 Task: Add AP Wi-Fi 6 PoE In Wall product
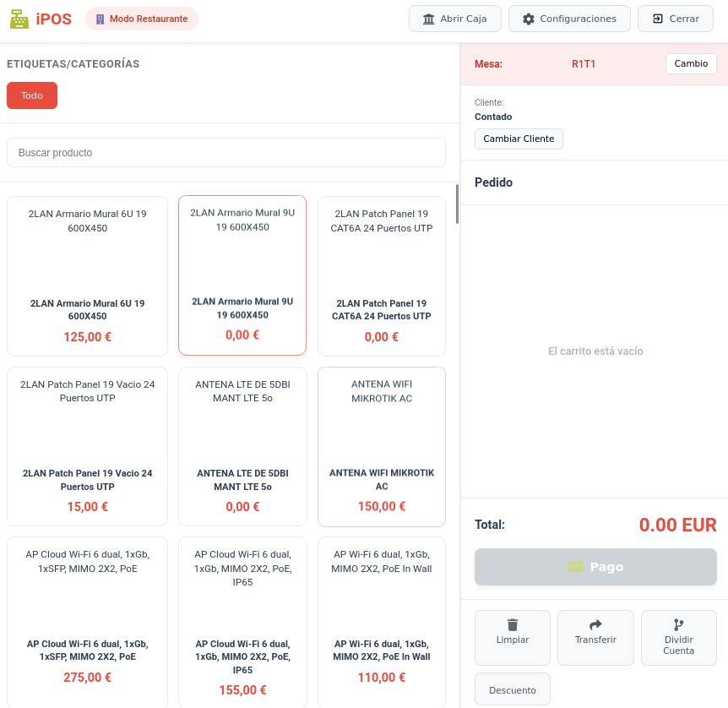pyautogui.click(x=381, y=617)
